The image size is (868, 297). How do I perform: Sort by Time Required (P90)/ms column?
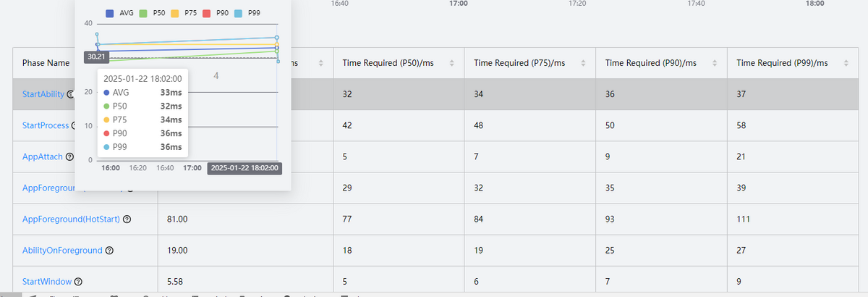coord(715,64)
